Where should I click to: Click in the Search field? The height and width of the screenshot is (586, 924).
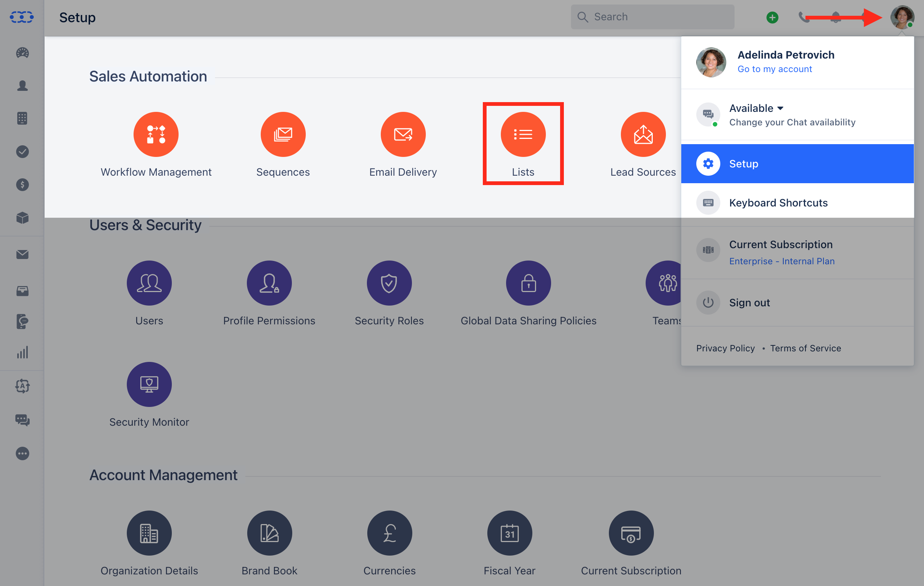point(652,17)
